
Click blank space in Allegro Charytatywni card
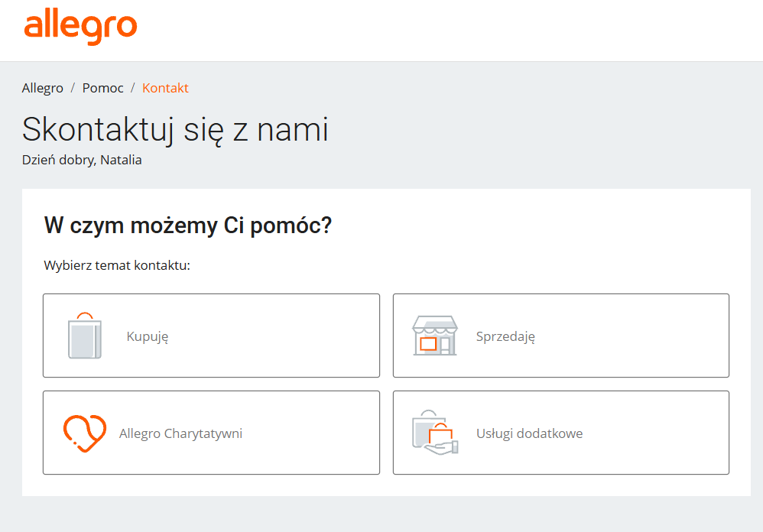coord(311,433)
